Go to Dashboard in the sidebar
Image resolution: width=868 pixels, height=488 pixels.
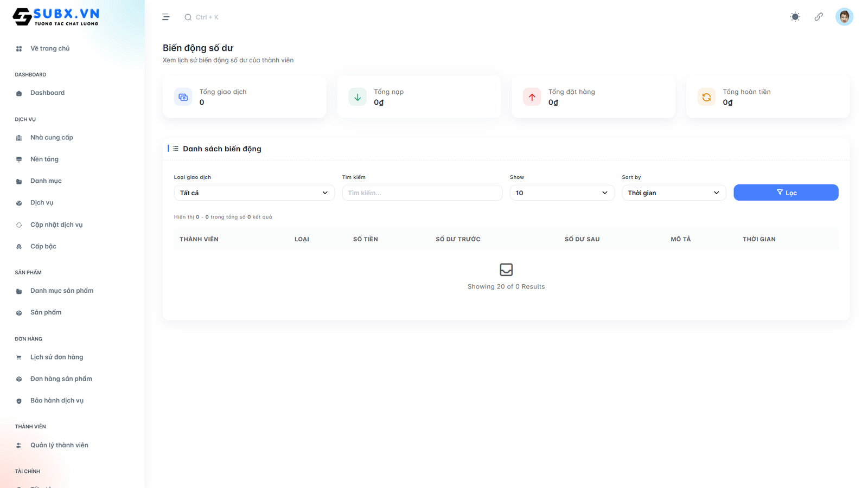click(x=47, y=93)
